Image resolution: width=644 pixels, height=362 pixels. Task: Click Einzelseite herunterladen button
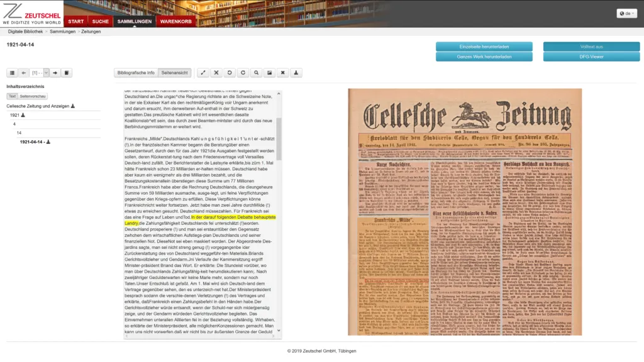[x=484, y=47]
